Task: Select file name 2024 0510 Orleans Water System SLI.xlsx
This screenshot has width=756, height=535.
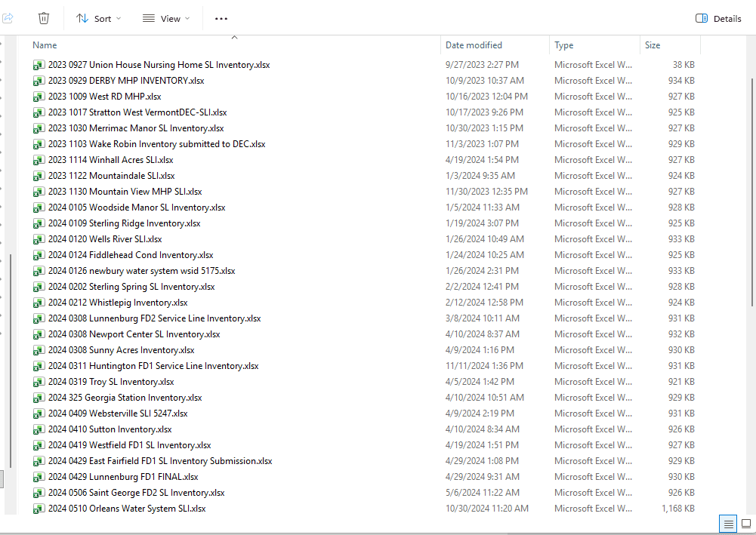Action: [127, 509]
